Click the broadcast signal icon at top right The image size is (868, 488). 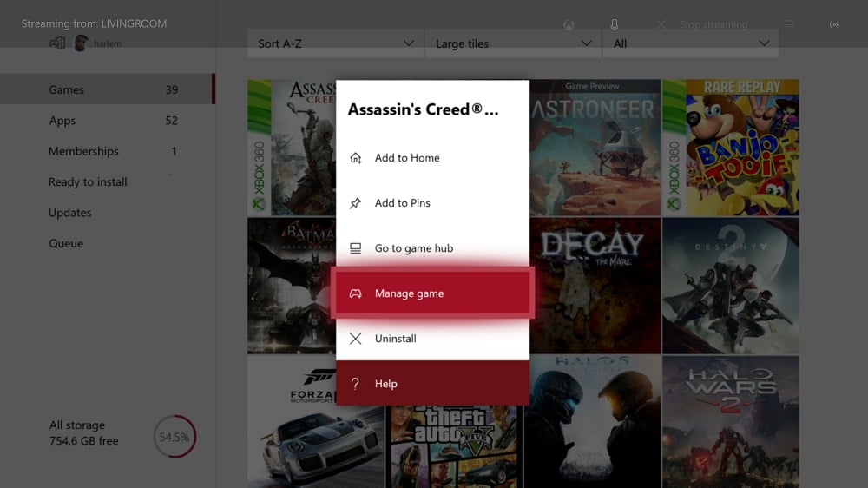(x=834, y=24)
